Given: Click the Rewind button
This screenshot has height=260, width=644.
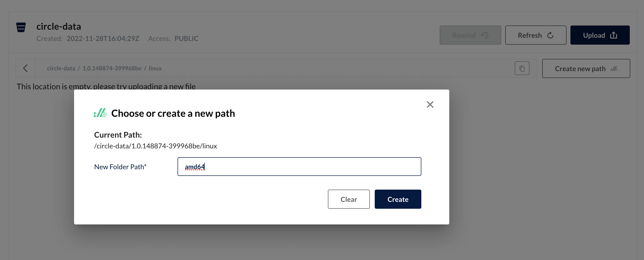Looking at the screenshot, I should click(470, 35).
